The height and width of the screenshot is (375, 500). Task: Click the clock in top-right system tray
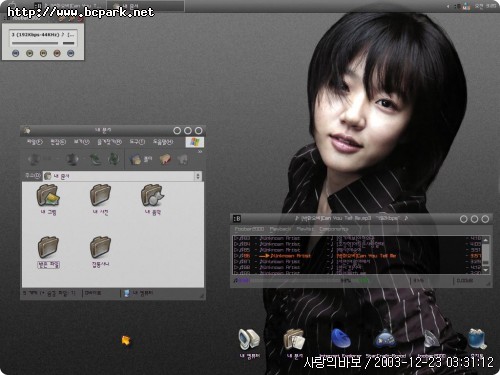pyautogui.click(x=486, y=6)
